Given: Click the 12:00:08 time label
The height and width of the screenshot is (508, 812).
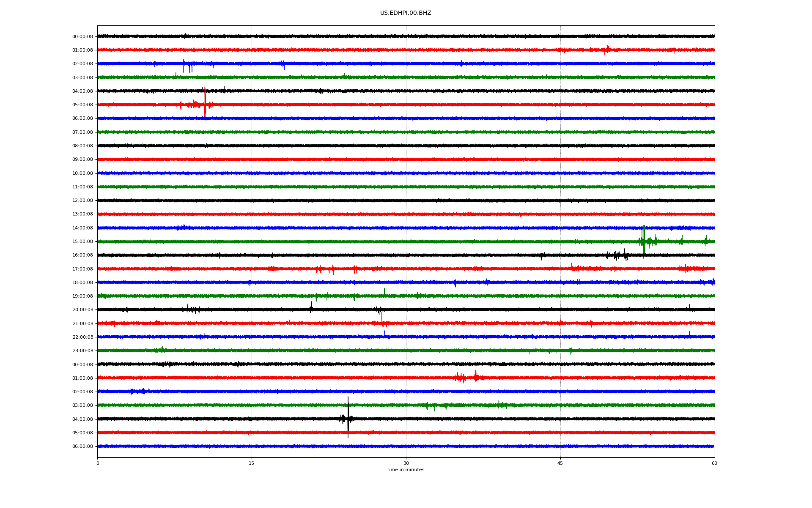Looking at the screenshot, I should pyautogui.click(x=82, y=201).
